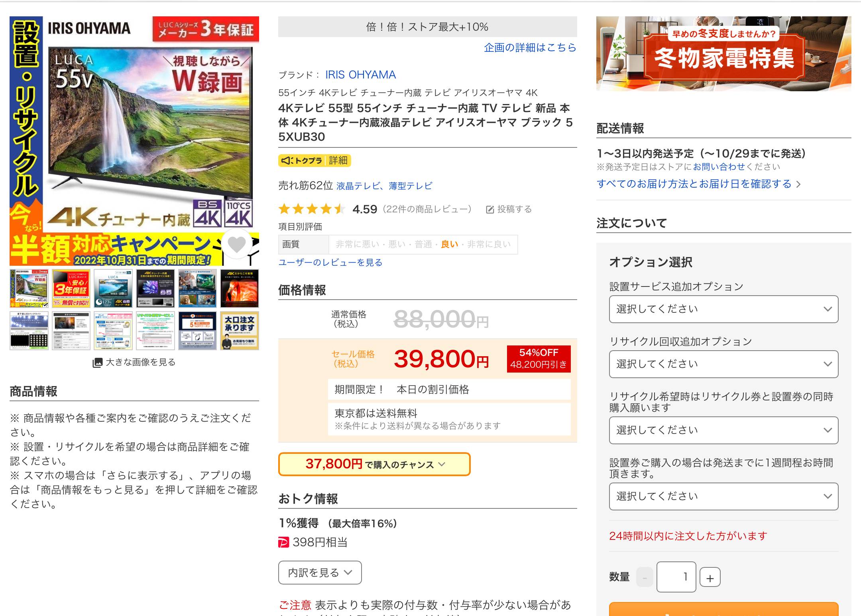861x616 pixels.
Task: Open the 冬物家電特集 banner
Action: [x=723, y=54]
